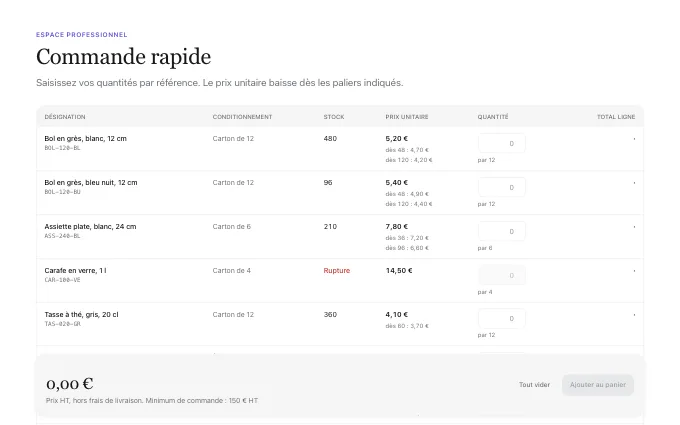Click the red Rupture stock status
The image size is (680, 425).
point(337,271)
